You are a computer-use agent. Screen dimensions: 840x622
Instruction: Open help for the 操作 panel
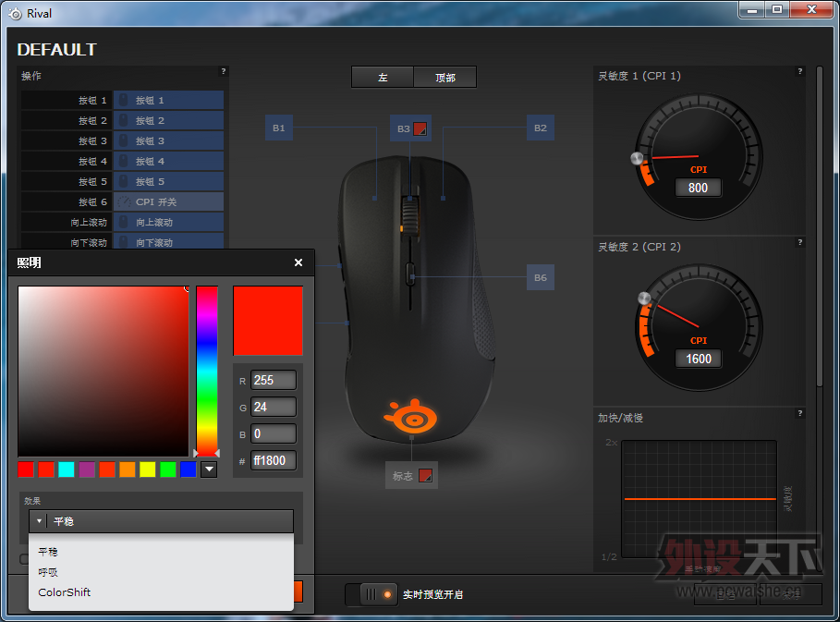click(224, 71)
